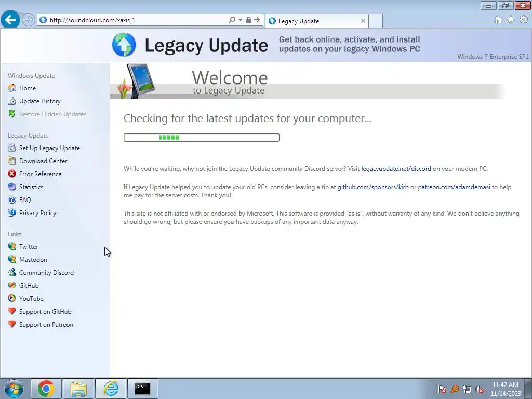Click the GitHub butterfly icon
Viewport: 532px width, 399px height.
pyautogui.click(x=12, y=285)
